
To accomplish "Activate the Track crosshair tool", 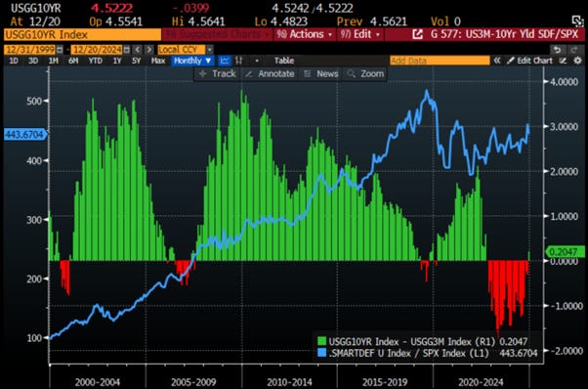I will [x=218, y=73].
